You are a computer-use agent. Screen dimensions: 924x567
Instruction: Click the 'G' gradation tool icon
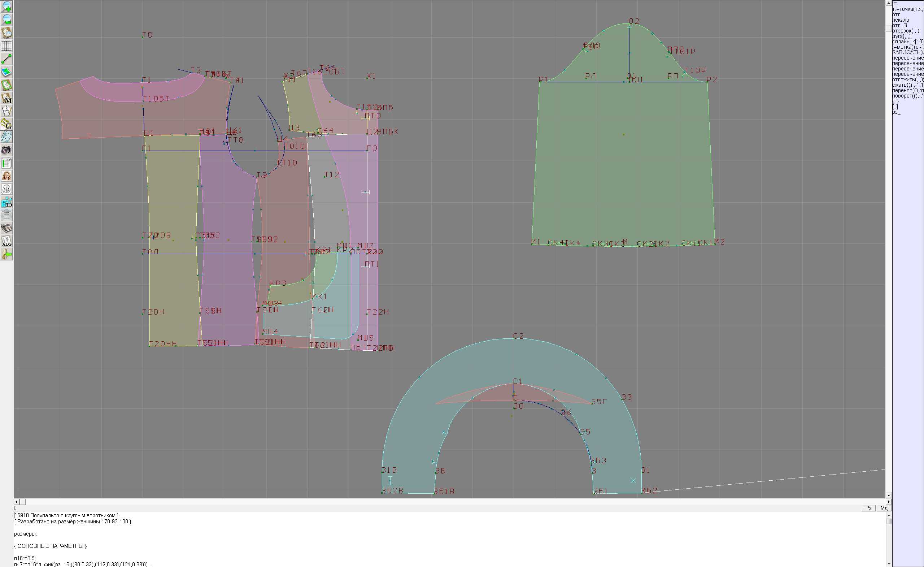[6, 124]
